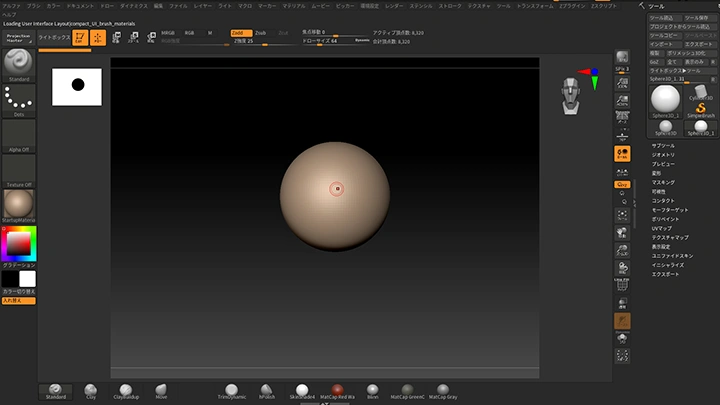Screen dimensions: 720x405
Task: Open the StartupMaterial material selector
Action: (x=19, y=206)
